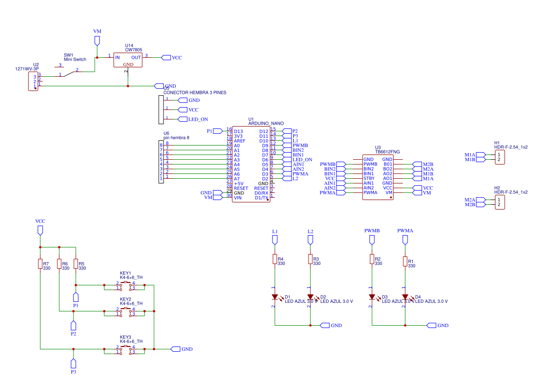Screen dimensions: 554x392
Task: Select resistor R7 symbol
Action: (x=40, y=264)
